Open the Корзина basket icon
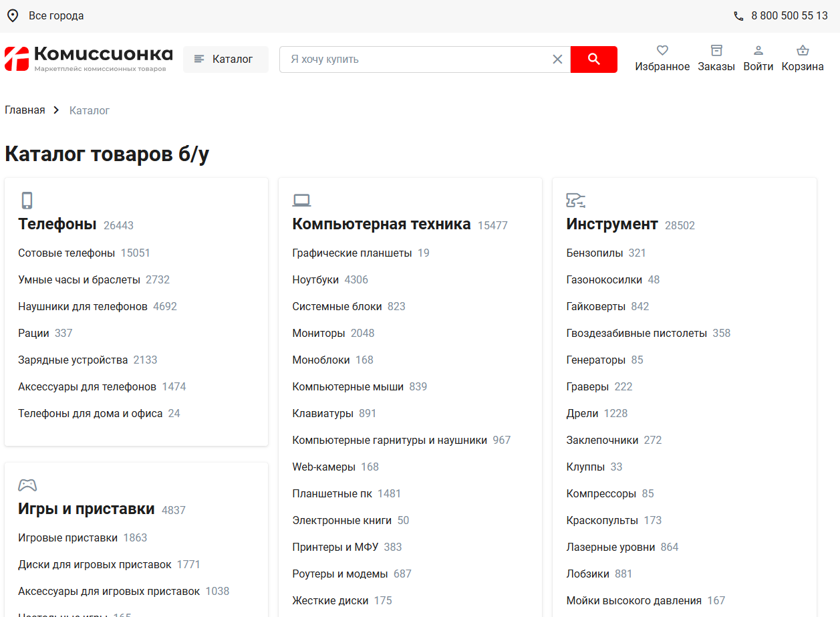This screenshot has width=840, height=617. point(803,50)
